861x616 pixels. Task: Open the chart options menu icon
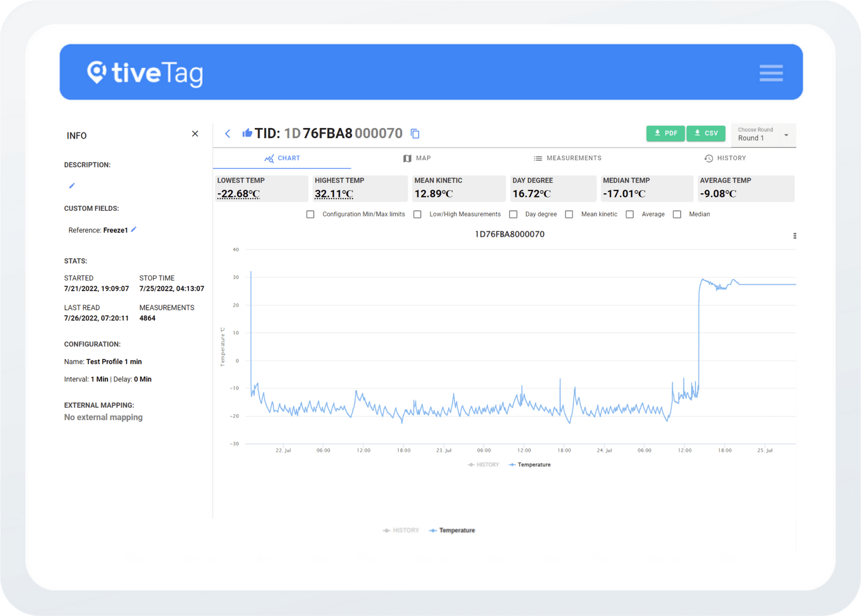[x=794, y=236]
